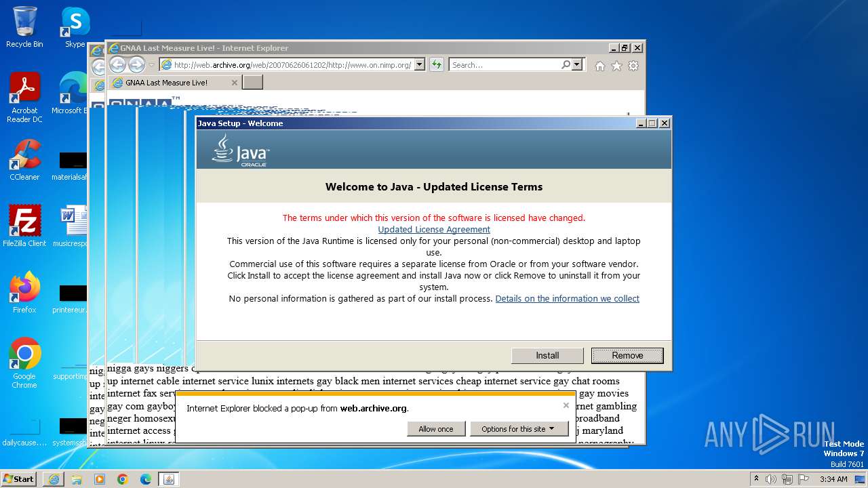Click the magnifier search icon in IE
868x488 pixels.
[x=566, y=65]
